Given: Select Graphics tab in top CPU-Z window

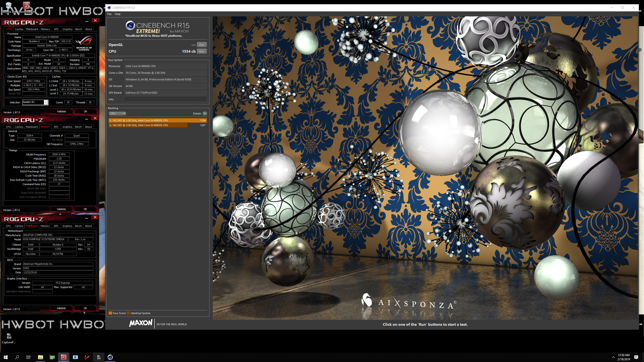Looking at the screenshot, I should point(68,29).
